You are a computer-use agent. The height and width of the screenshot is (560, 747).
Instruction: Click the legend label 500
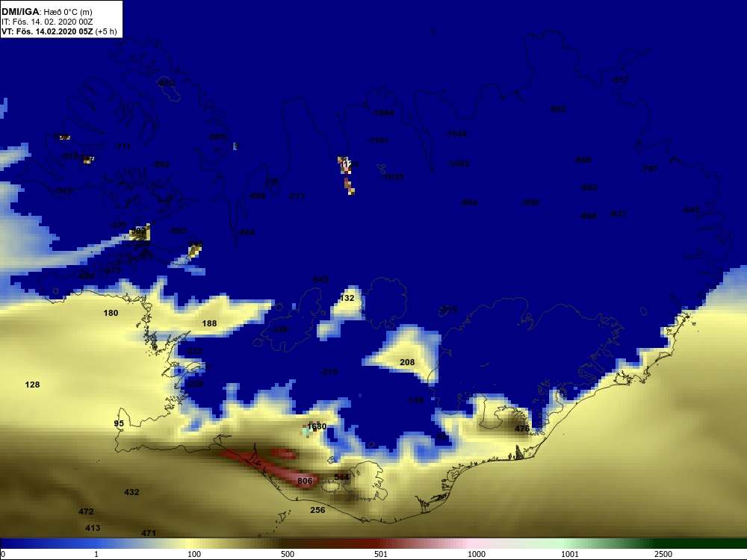(288, 554)
